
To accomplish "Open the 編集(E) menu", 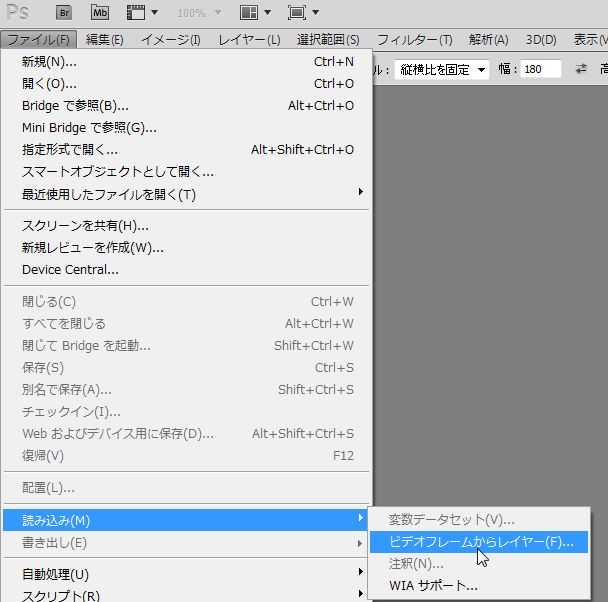I will pyautogui.click(x=104, y=40).
